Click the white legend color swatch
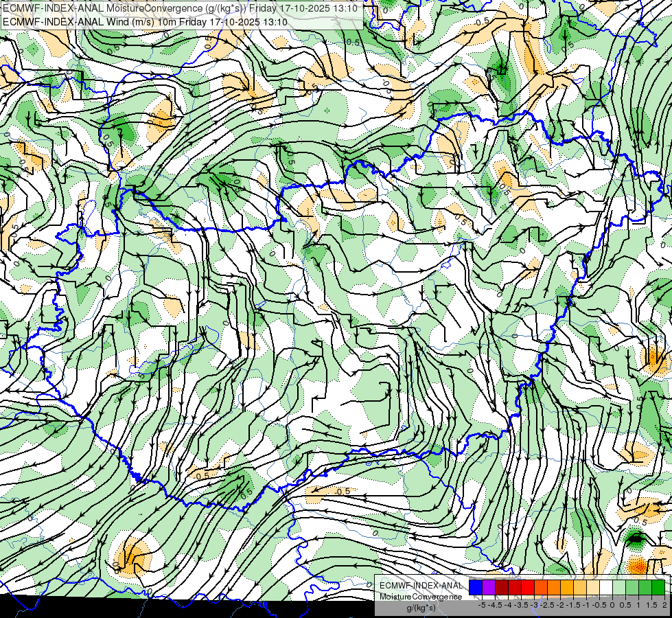This screenshot has height=618, width=672. [x=606, y=588]
